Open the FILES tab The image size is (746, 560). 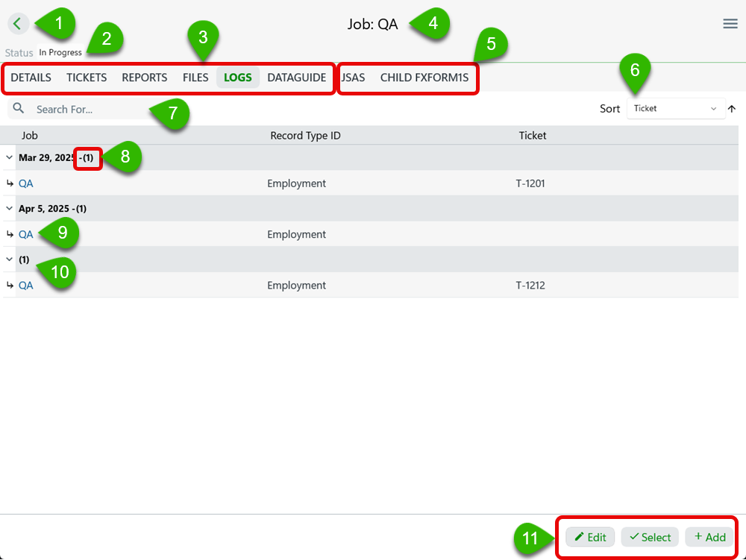195,78
